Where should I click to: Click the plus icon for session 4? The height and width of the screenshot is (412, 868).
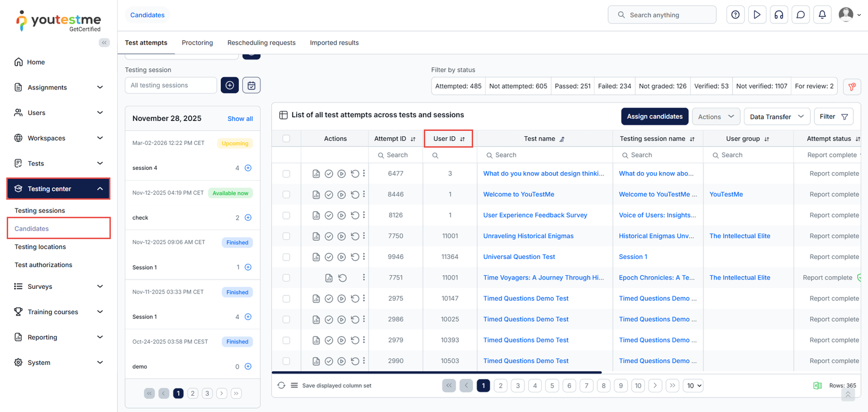pyautogui.click(x=248, y=168)
